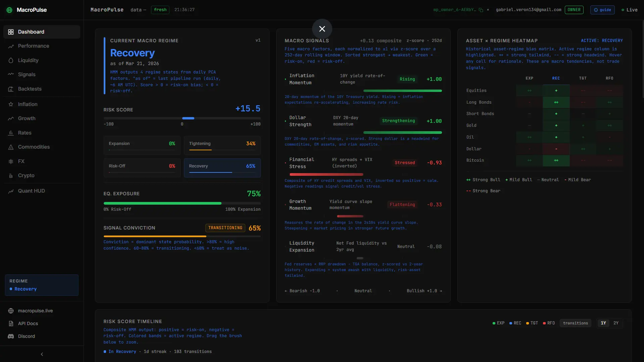The height and width of the screenshot is (362, 644).
Task: Click the OWNER badge
Action: point(574,10)
